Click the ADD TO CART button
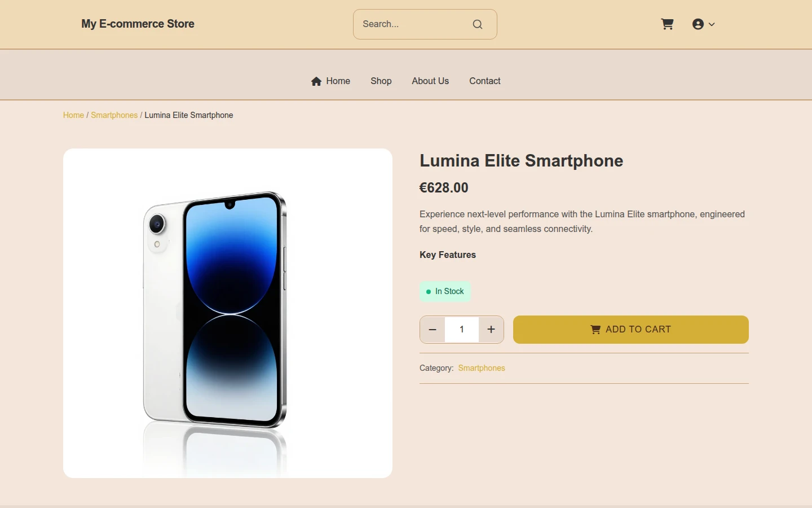The height and width of the screenshot is (508, 812). pos(631,330)
